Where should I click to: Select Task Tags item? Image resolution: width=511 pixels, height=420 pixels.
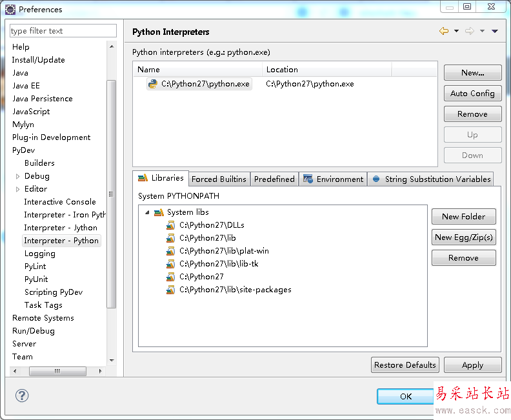pyautogui.click(x=43, y=305)
